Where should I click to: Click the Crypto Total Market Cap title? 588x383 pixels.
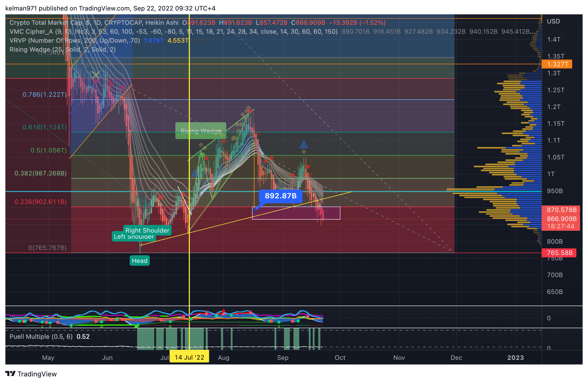coord(94,23)
